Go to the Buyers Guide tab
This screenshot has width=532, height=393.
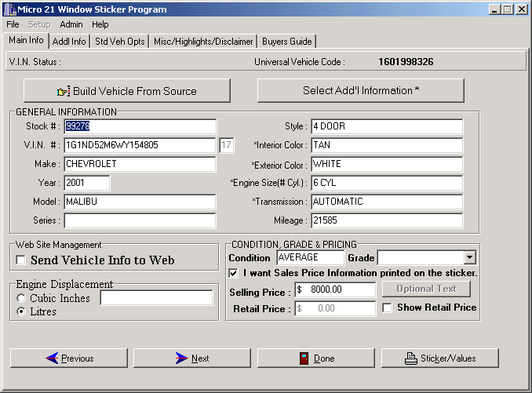(x=287, y=42)
